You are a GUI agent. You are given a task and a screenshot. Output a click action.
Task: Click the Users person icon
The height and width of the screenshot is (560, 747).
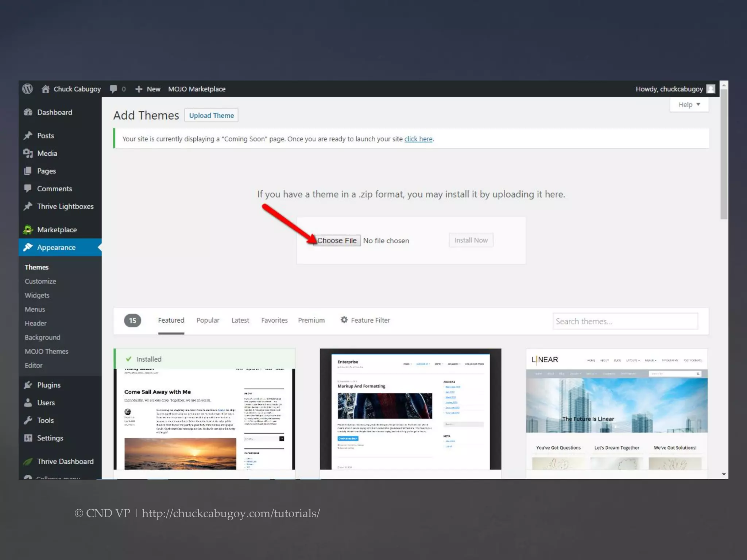28,402
